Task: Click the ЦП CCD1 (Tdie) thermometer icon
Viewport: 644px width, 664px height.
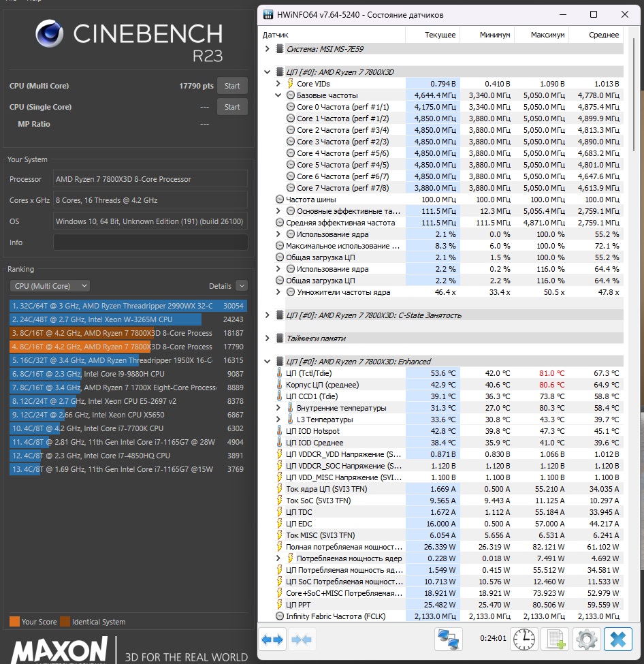Action: tap(279, 396)
